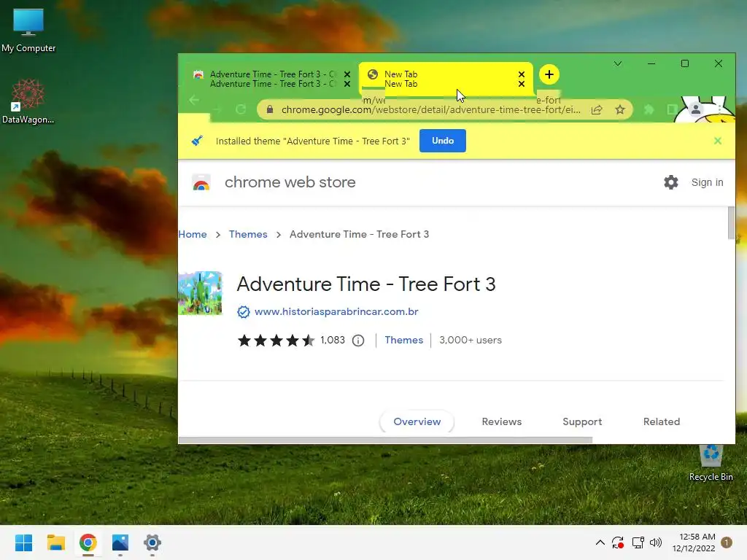This screenshot has height=560, width=747.
Task: Open the tab search chevron in Chrome
Action: (617, 63)
